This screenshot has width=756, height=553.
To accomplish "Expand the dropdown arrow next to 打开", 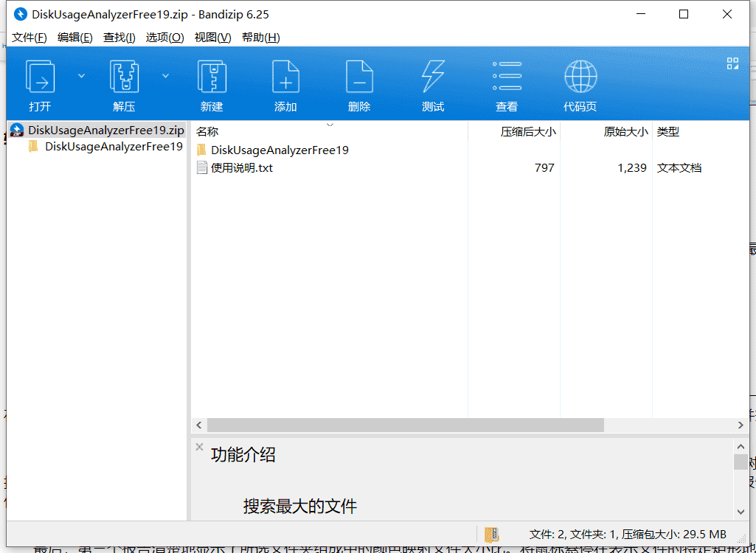I will (x=81, y=76).
